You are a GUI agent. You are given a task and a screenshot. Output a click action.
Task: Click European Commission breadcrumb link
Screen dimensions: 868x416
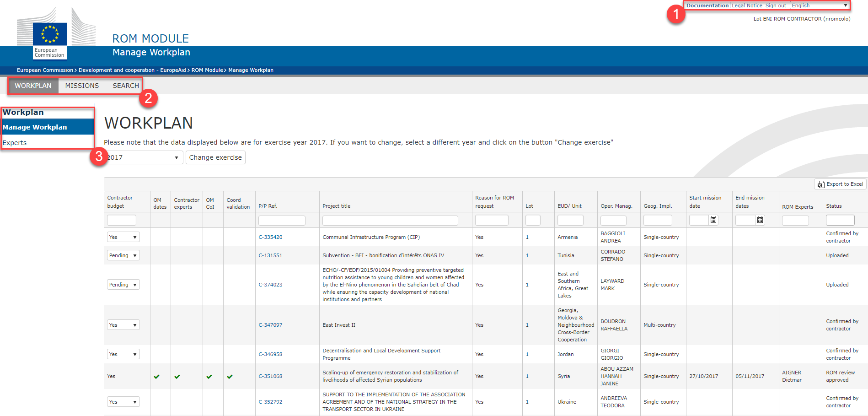(x=45, y=70)
